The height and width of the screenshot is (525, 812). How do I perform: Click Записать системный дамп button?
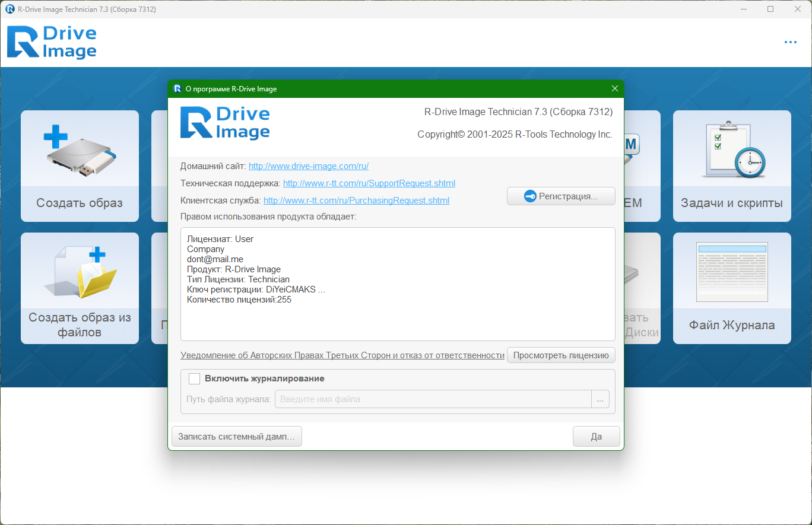236,437
